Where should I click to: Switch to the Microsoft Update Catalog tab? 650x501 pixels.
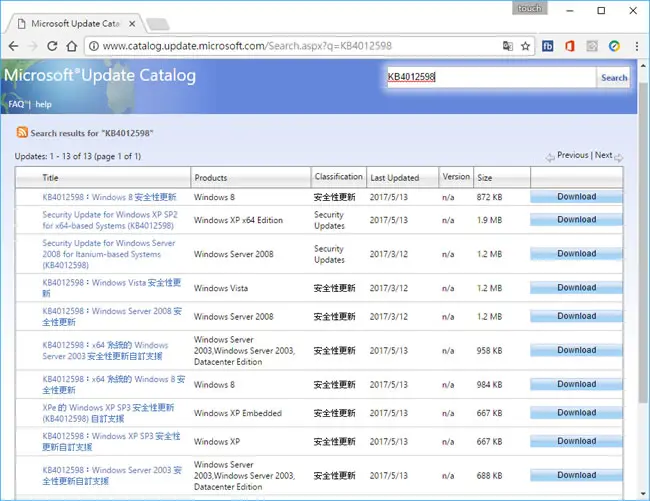click(x=75, y=24)
